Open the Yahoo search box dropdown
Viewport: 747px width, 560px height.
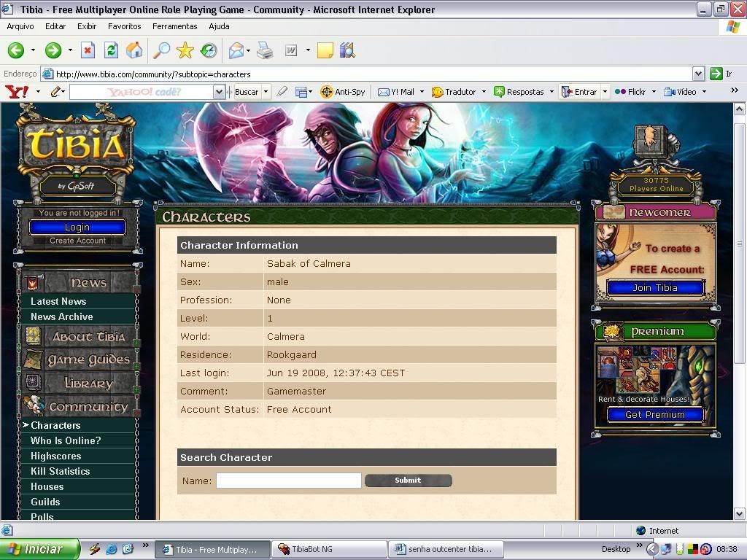219,92
